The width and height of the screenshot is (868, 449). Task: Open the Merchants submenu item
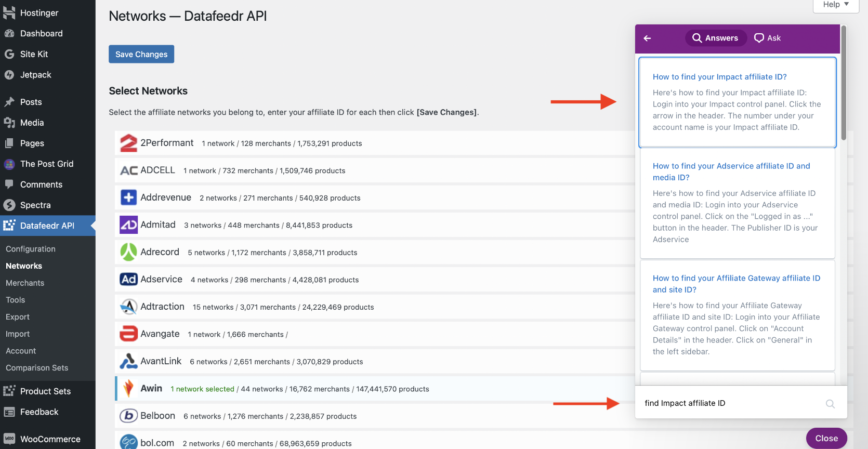point(25,283)
